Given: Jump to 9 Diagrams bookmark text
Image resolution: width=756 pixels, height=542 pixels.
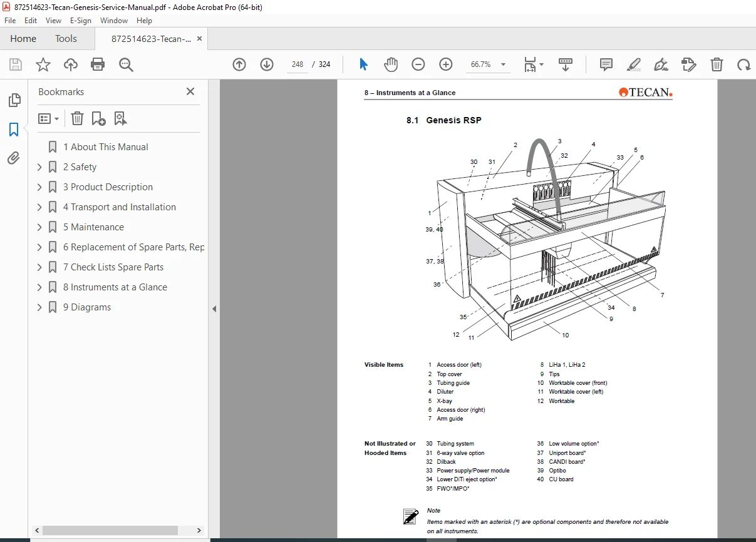Looking at the screenshot, I should click(x=87, y=307).
